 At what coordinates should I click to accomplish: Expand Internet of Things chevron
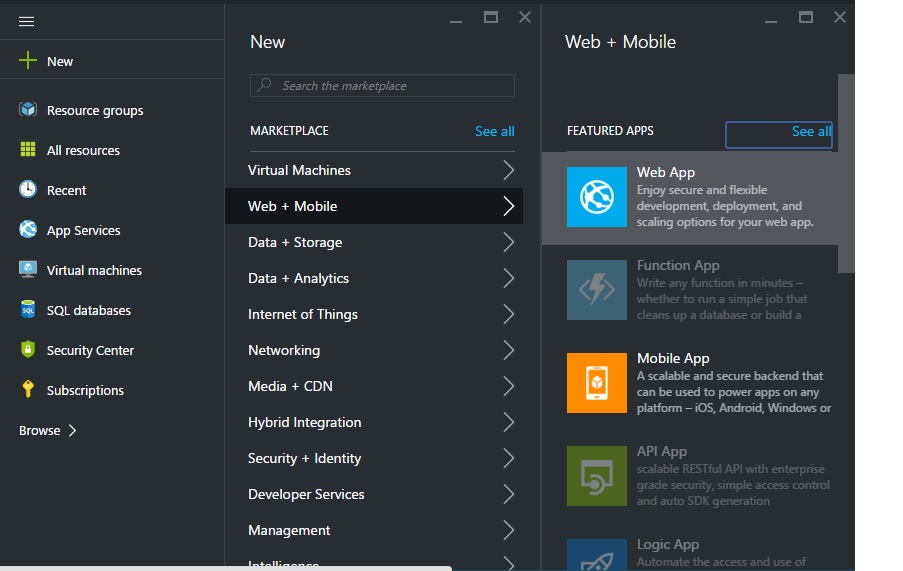click(508, 314)
